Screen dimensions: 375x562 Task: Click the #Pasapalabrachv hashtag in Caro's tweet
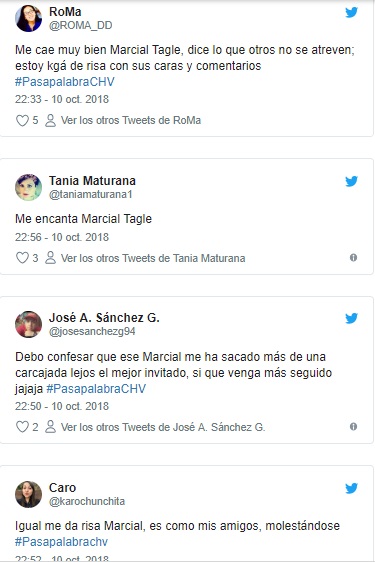[61, 542]
